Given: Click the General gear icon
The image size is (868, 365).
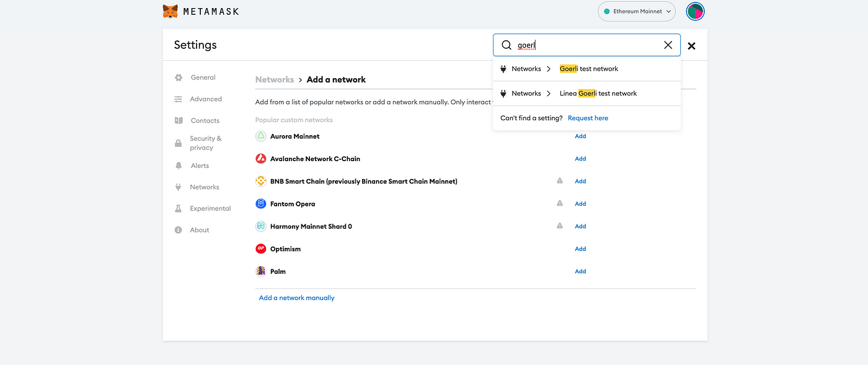Looking at the screenshot, I should tap(179, 77).
